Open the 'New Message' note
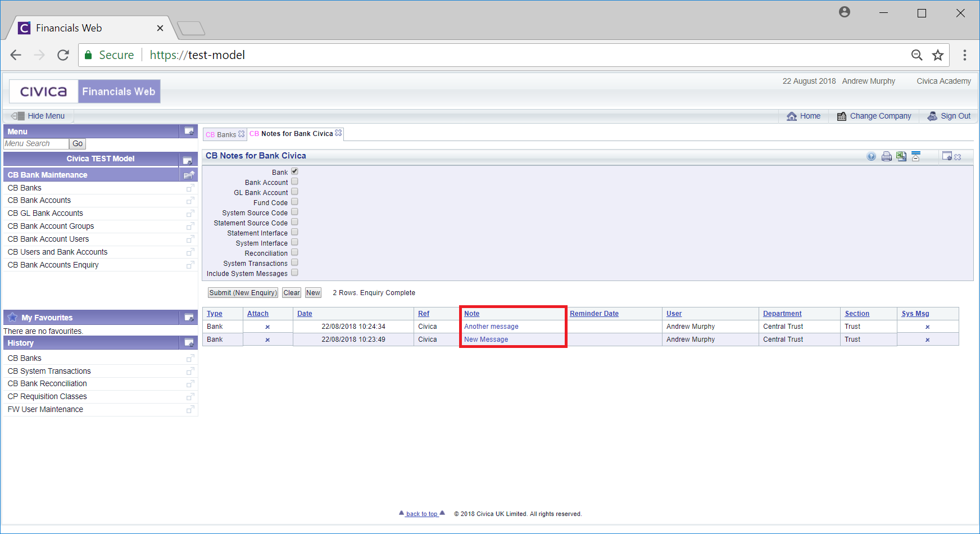The image size is (980, 534). pos(486,340)
